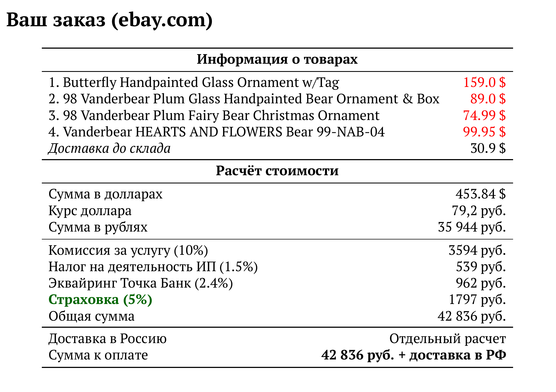Click the 'Комиссия за услугу (10%)' label
The width and height of the screenshot is (556, 392).
click(128, 250)
